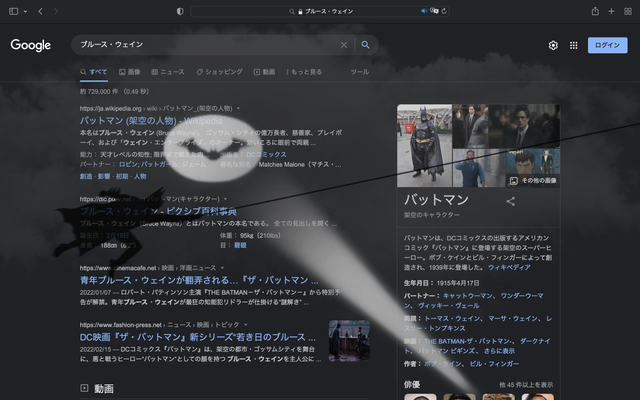Screen dimensions: 640x400
Task: Follow the ヴィッキー・ヴェール partner link
Action: pos(449,306)
